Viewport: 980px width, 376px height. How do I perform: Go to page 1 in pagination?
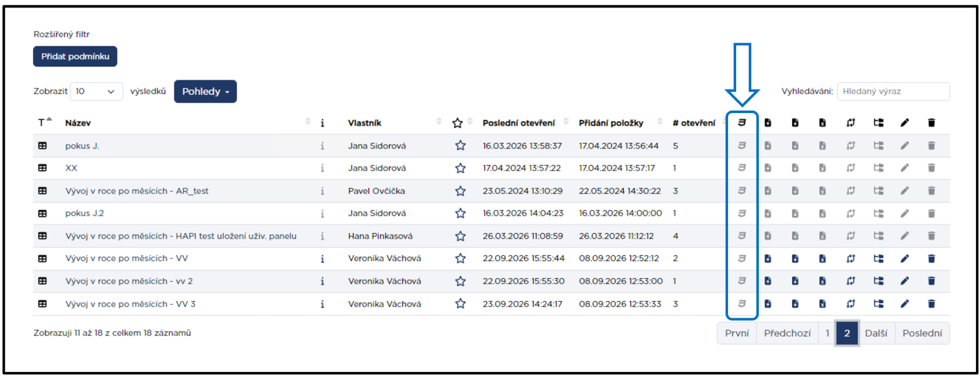point(827,333)
